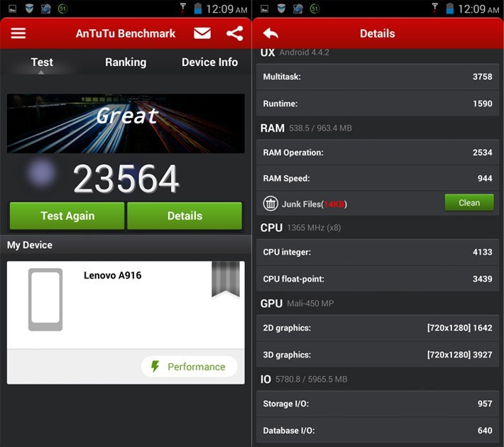Select the Multitask score row
The height and width of the screenshot is (447, 504).
click(x=378, y=77)
